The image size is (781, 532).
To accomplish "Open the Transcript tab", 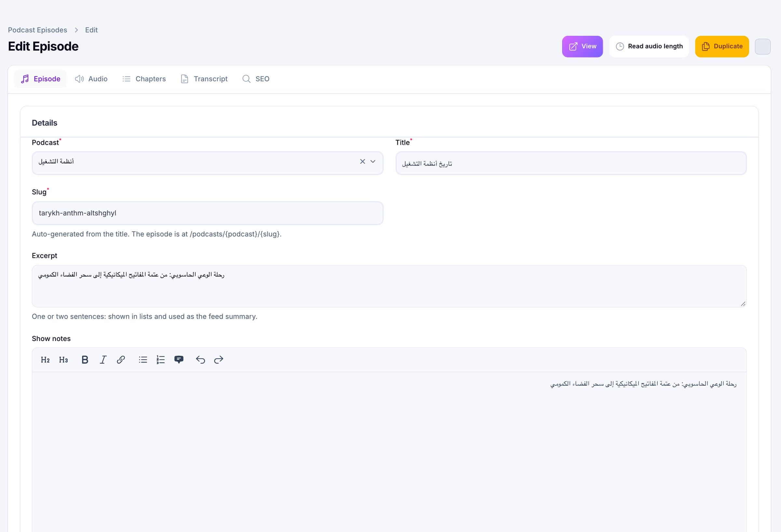I will [x=204, y=79].
